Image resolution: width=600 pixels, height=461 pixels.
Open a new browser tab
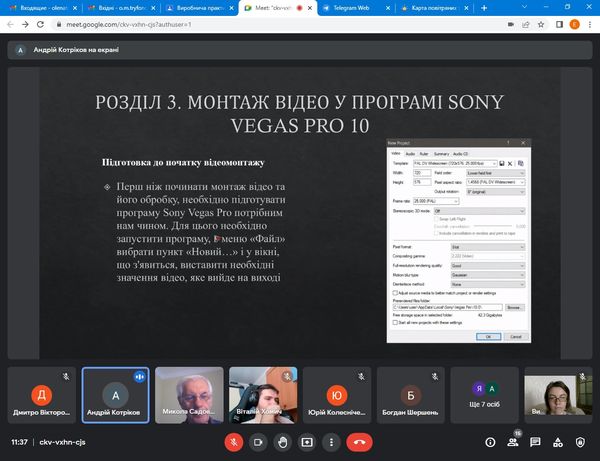click(x=484, y=8)
